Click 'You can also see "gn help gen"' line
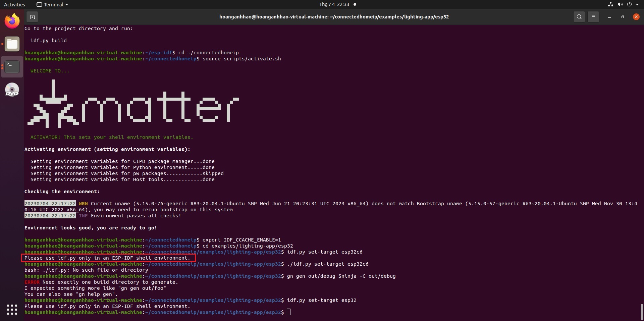 coord(71,294)
